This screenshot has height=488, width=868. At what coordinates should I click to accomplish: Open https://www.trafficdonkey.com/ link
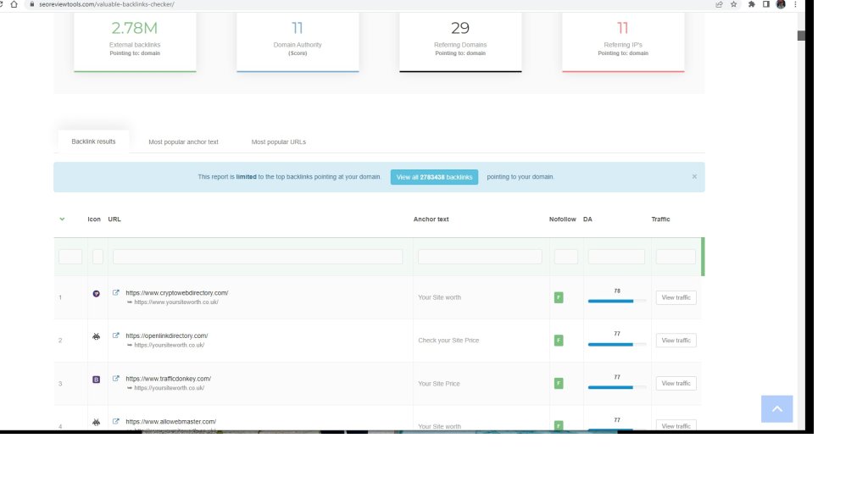[169, 379]
